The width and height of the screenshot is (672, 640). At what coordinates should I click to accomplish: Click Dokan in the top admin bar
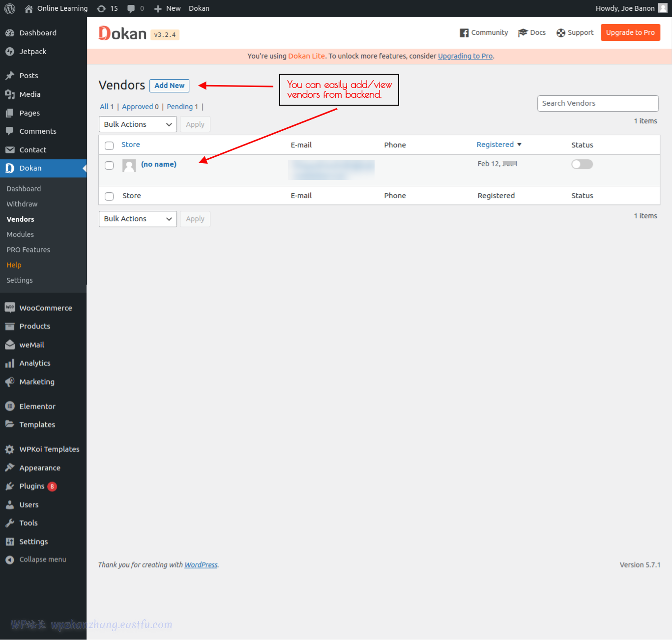(x=199, y=8)
